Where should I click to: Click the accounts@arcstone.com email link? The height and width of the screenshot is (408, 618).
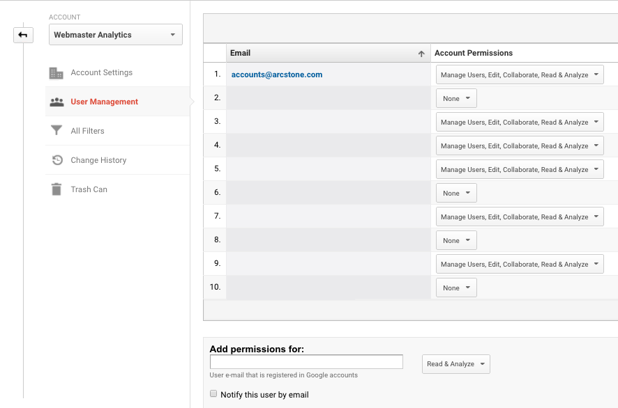coord(276,75)
